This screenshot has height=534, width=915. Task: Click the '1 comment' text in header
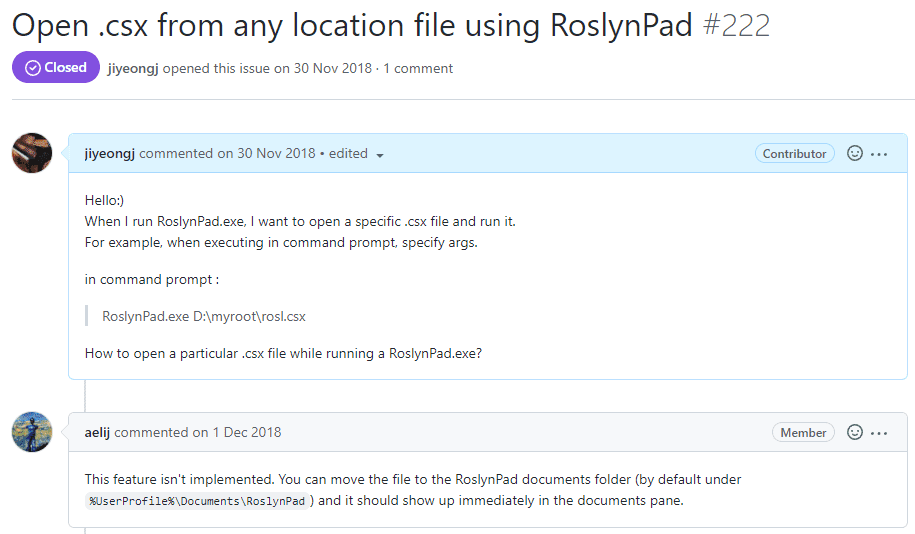(x=418, y=68)
